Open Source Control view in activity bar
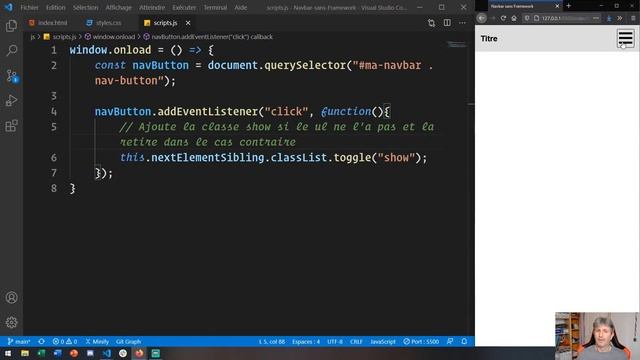The width and height of the screenshot is (640, 360). pos(11,76)
